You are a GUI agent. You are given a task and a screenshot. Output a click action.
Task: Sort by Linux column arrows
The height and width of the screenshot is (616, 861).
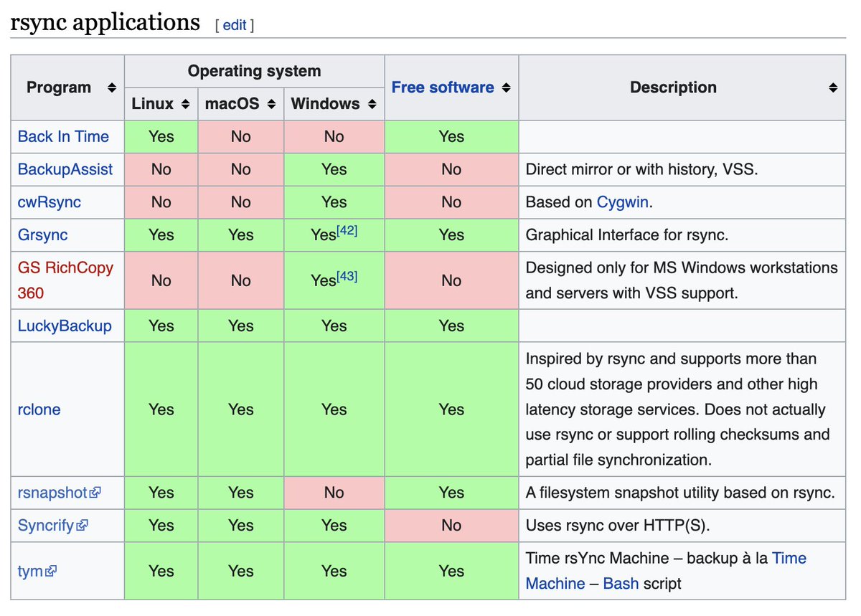[185, 104]
